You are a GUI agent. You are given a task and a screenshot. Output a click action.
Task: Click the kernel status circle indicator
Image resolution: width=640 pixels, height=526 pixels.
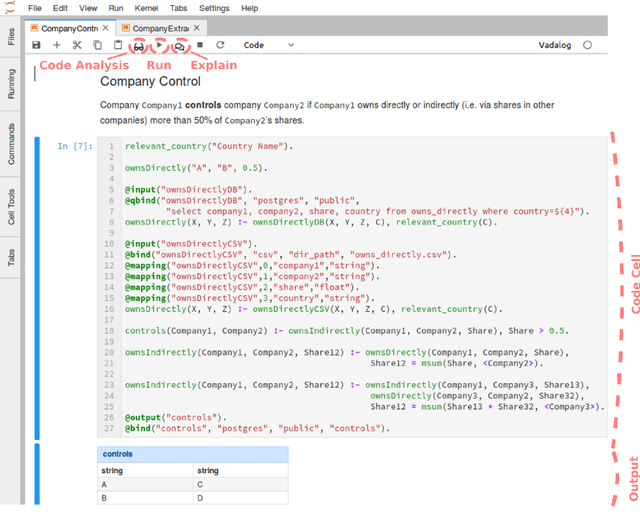(587, 45)
